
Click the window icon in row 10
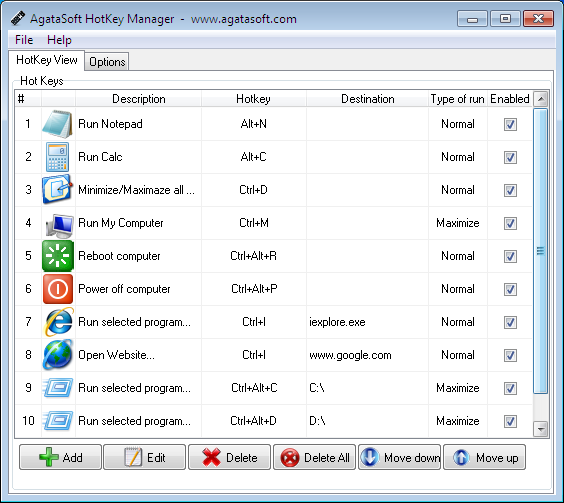58,421
